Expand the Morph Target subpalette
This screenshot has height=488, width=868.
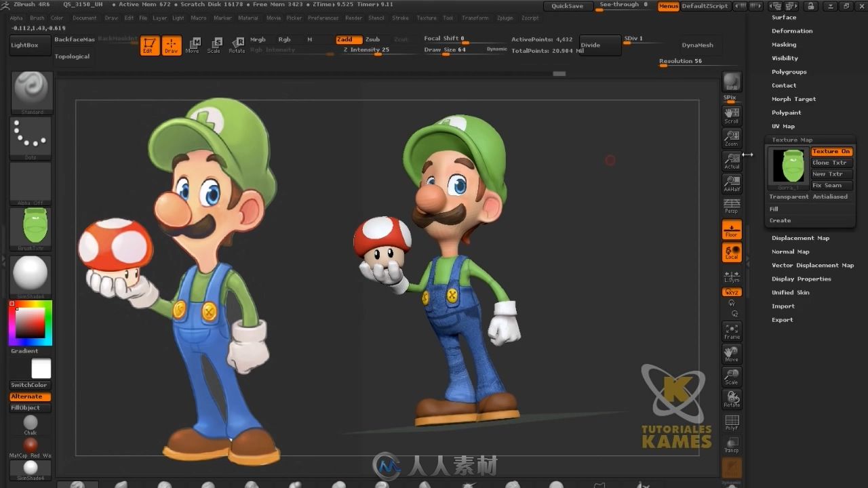pos(793,99)
